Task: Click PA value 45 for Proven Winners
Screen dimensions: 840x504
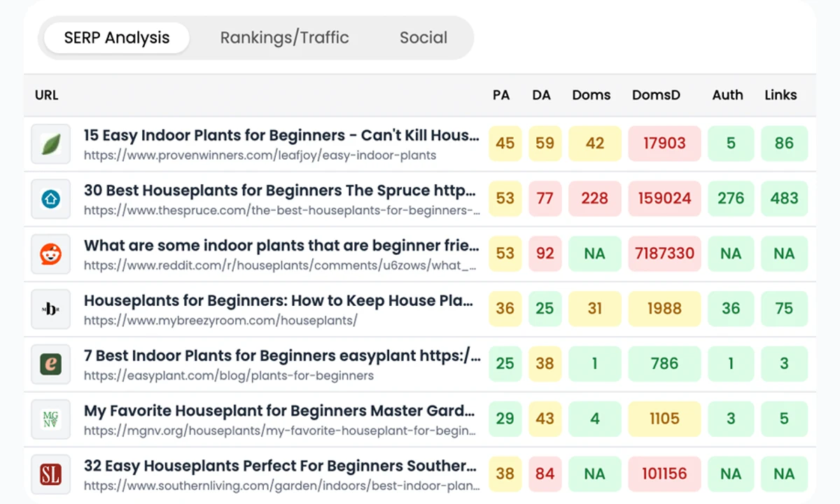Action: 505,143
